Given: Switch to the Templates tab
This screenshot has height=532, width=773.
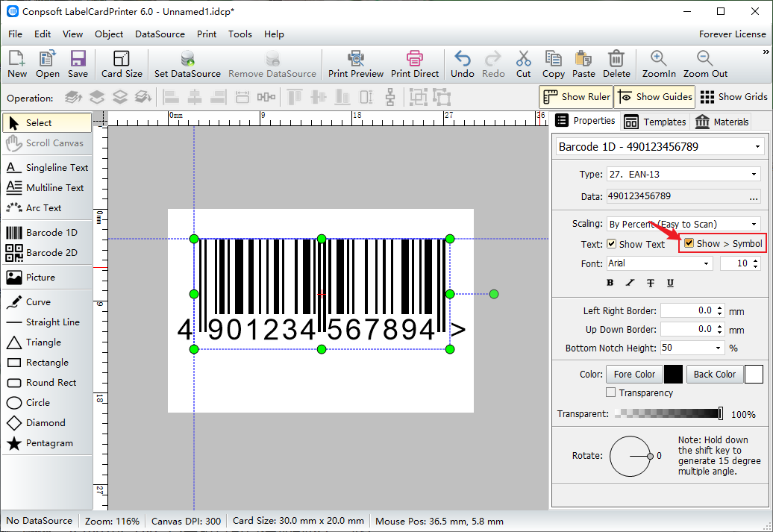Looking at the screenshot, I should pos(654,122).
